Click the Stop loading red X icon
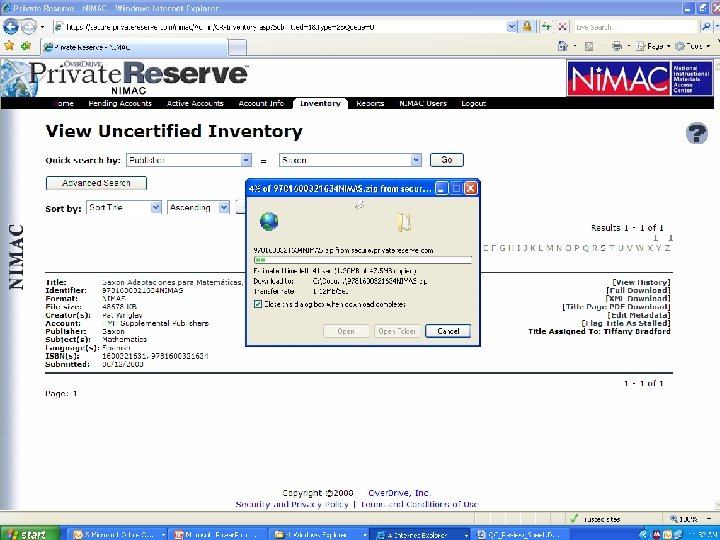 click(x=562, y=27)
